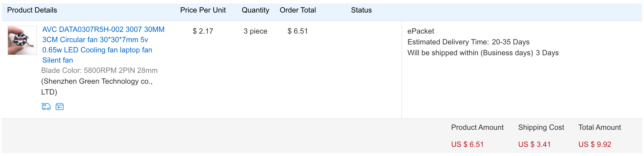
Task: Open the AVC DATA0307R5H-002 fan product link
Action: [x=103, y=45]
